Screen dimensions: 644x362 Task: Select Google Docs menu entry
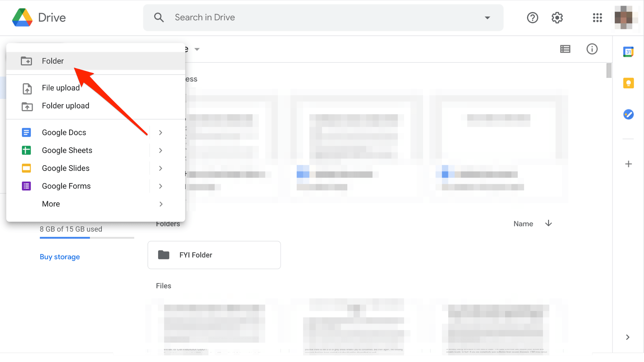pos(96,133)
